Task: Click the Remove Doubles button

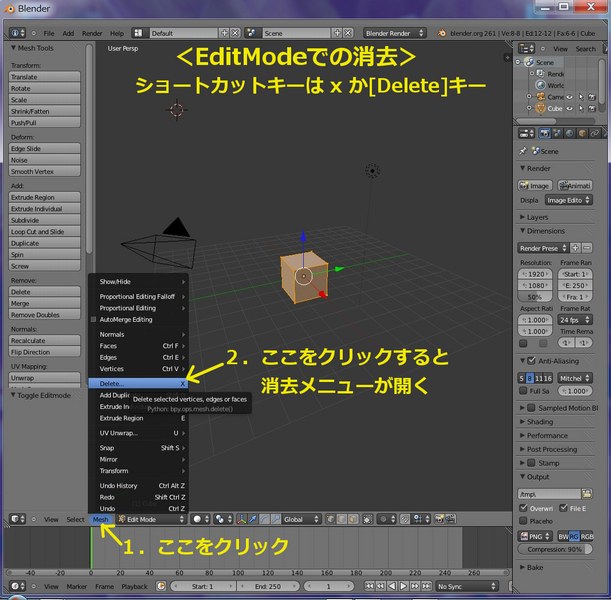Action: point(44,314)
